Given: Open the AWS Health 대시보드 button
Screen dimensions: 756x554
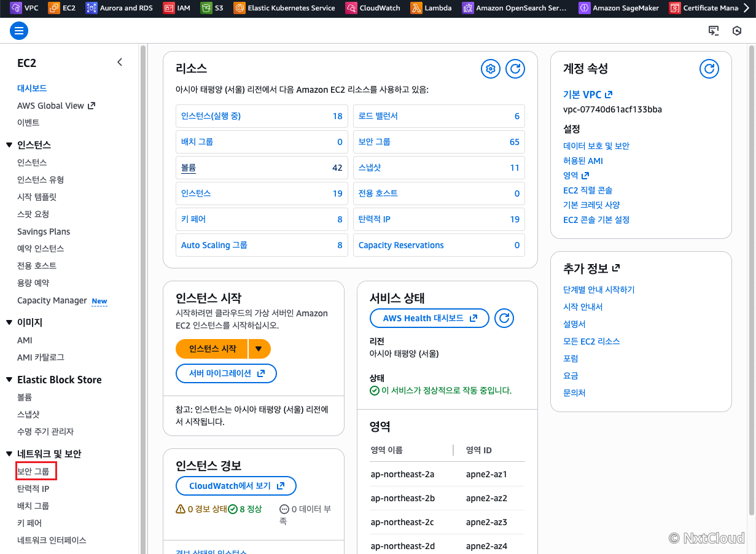Looking at the screenshot, I should tap(429, 318).
